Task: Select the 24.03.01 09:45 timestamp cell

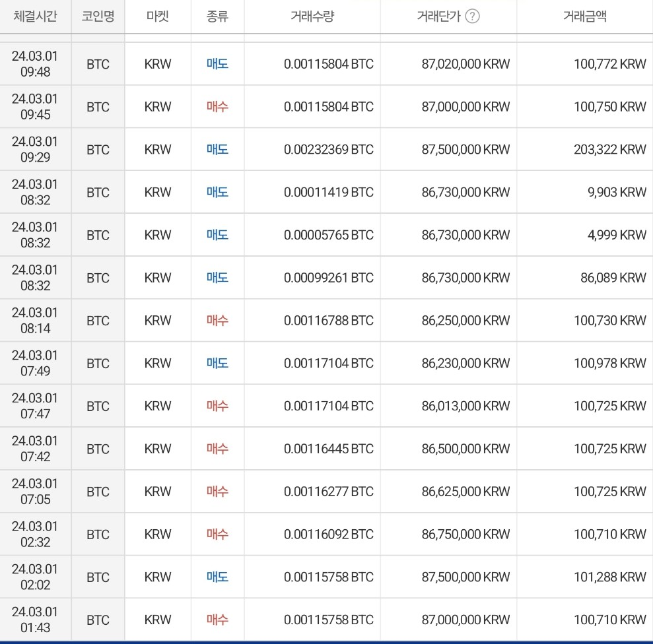Action: pos(35,107)
